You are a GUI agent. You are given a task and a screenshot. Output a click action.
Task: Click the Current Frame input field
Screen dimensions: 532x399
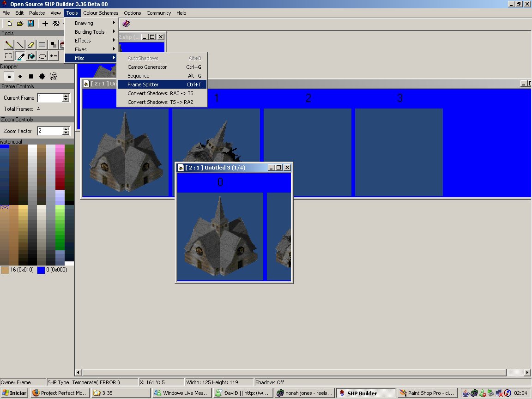pyautogui.click(x=50, y=98)
